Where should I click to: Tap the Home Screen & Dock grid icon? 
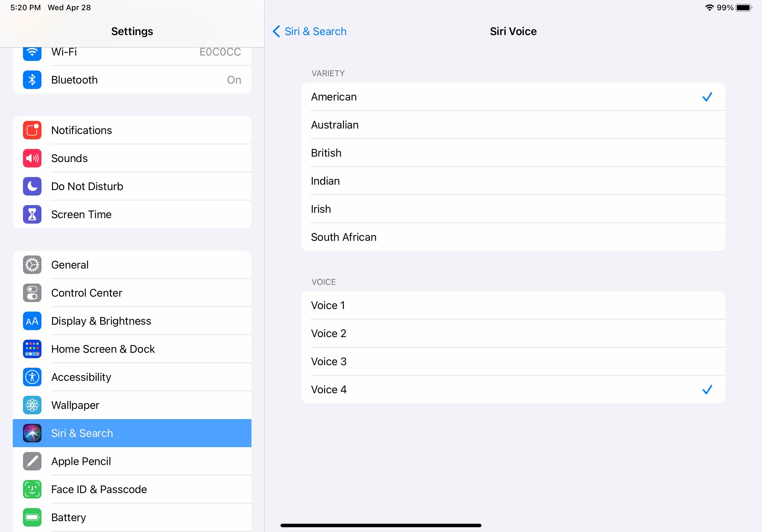pos(32,349)
